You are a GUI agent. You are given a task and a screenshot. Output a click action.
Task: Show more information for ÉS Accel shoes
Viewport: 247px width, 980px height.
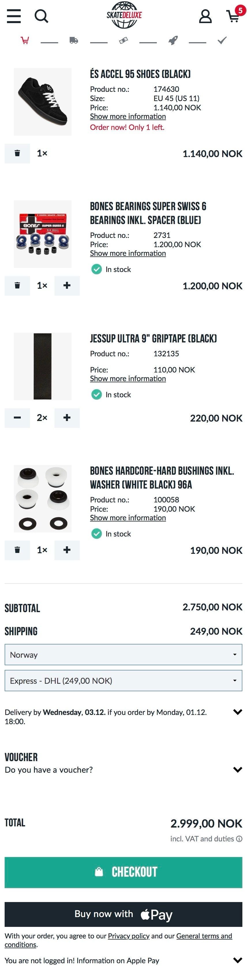pos(128,116)
